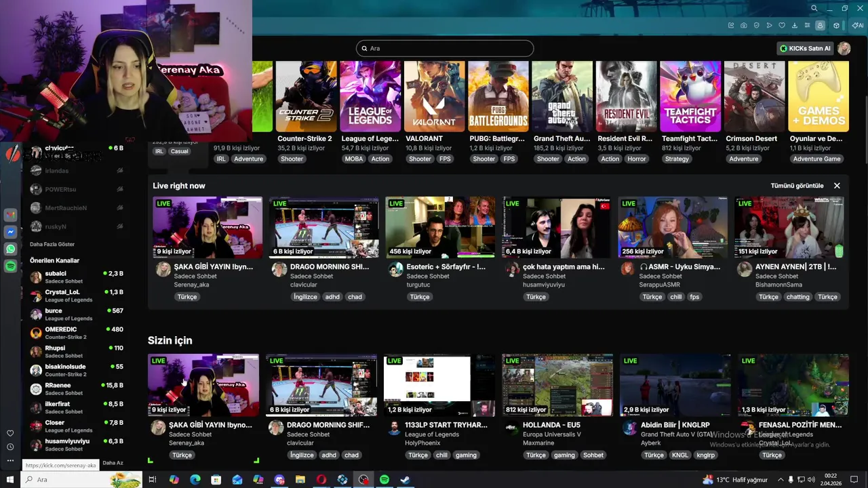The height and width of the screenshot is (488, 868).
Task: Open the extensions cube icon
Action: [x=836, y=26]
